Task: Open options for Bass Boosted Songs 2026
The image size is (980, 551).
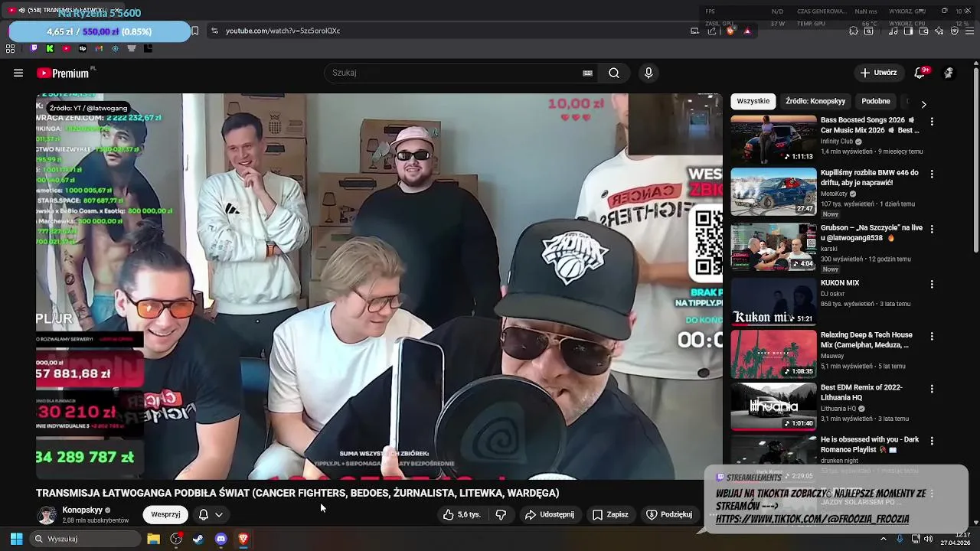Action: coord(932,122)
